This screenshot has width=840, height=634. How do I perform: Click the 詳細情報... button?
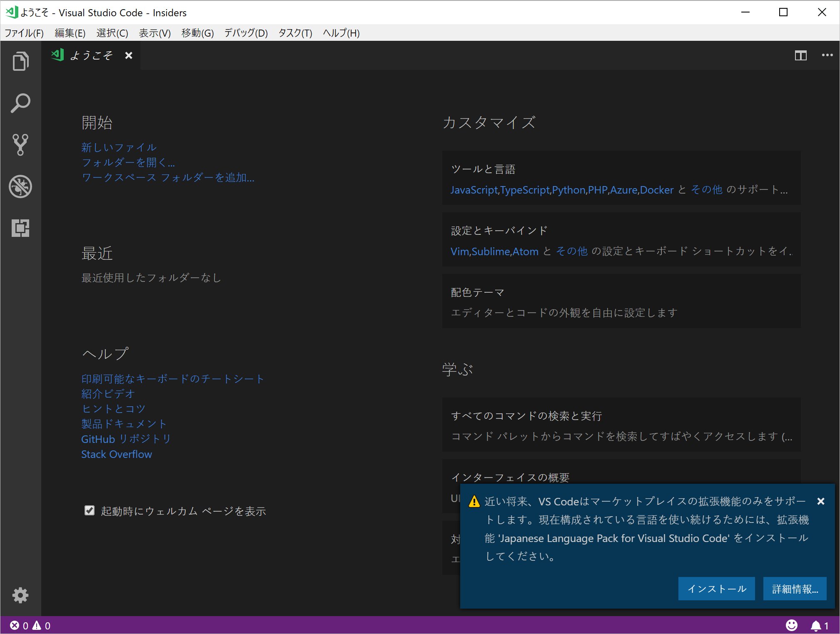tap(795, 589)
